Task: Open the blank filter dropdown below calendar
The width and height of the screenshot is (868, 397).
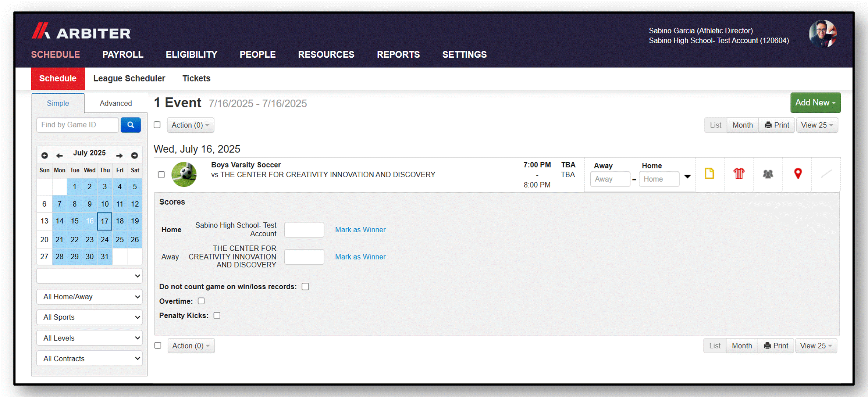Action: (x=89, y=276)
